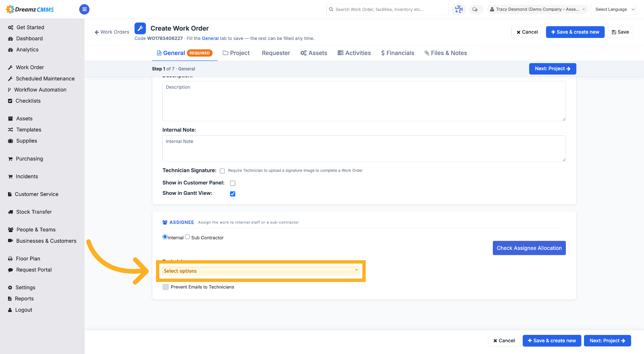Click the blue wrench Create Work Order icon

pos(140,28)
